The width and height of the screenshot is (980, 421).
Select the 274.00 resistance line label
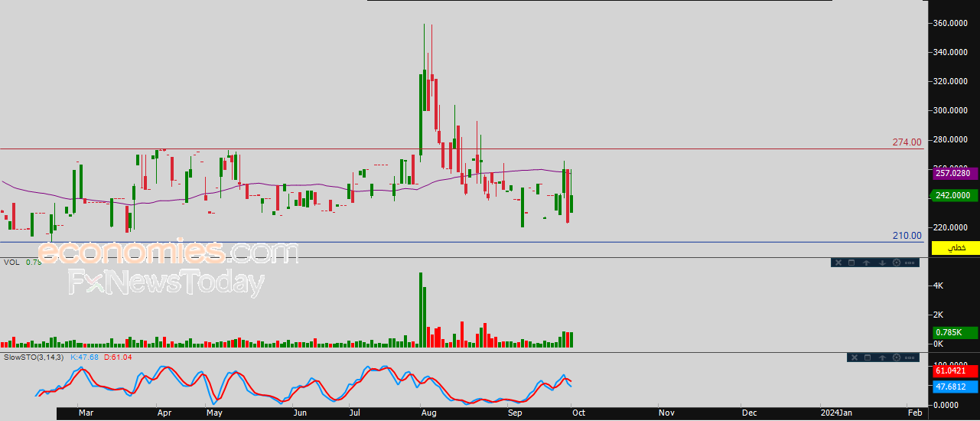[907, 142]
